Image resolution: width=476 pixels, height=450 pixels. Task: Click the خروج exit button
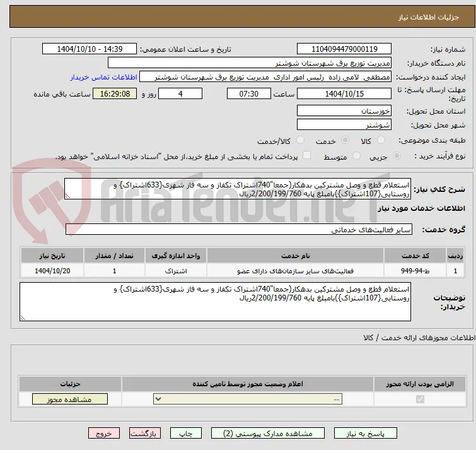(x=104, y=434)
